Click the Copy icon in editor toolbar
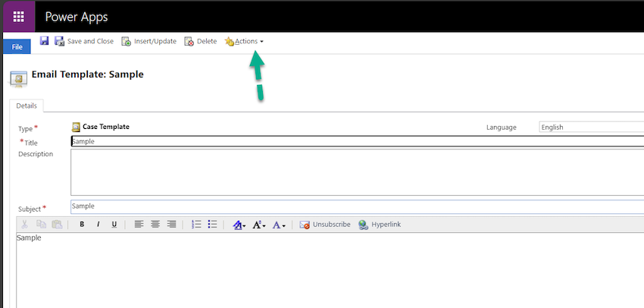This screenshot has width=644, height=308. click(x=41, y=225)
